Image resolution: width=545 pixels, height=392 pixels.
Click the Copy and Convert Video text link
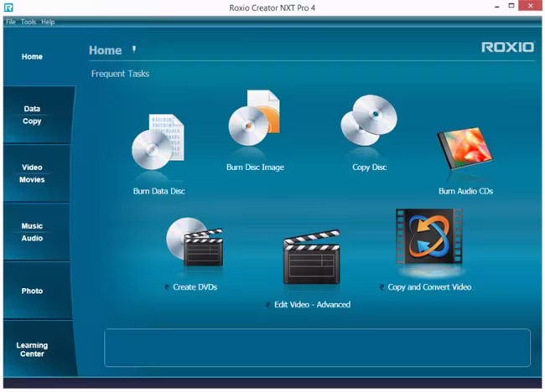[429, 287]
